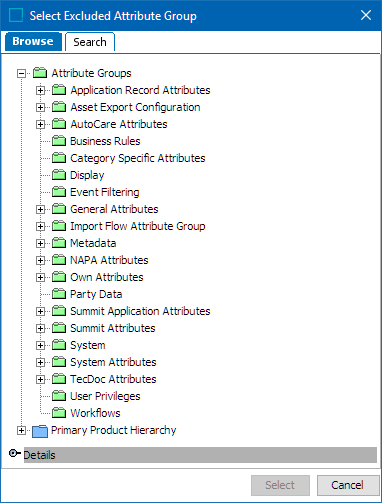Expand NAPA Attributes node
The image size is (382, 503).
tap(40, 260)
